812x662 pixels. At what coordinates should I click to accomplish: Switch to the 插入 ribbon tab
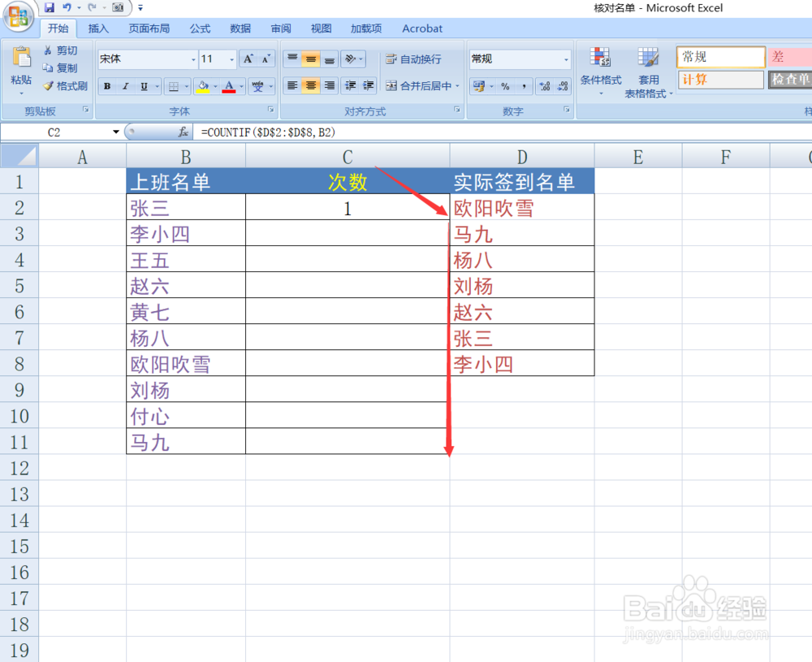(x=98, y=28)
